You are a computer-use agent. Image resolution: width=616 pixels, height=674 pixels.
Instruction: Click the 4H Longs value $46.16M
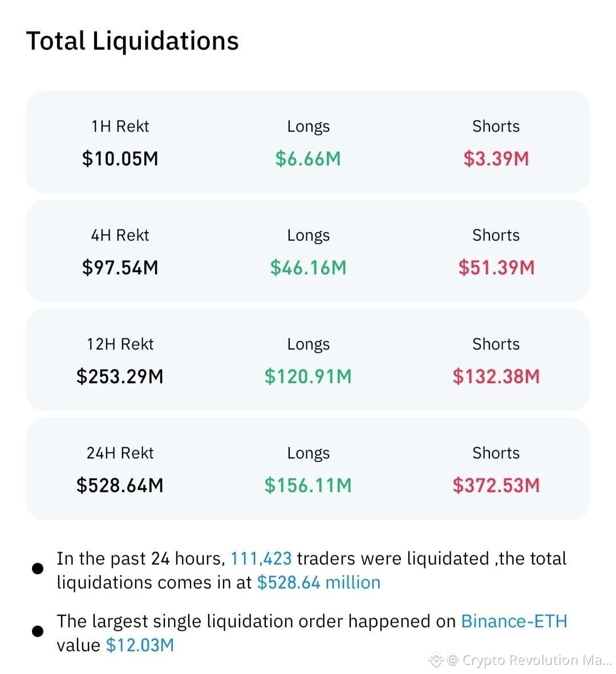[x=308, y=267]
